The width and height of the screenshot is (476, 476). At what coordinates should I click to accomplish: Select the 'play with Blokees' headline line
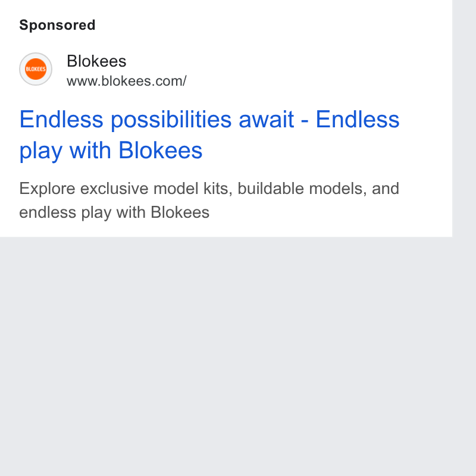[111, 151]
